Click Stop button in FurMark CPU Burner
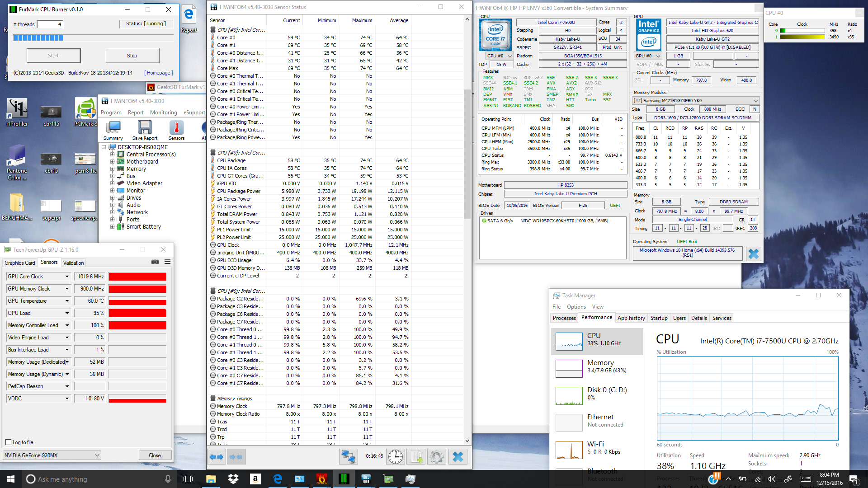 (x=132, y=56)
